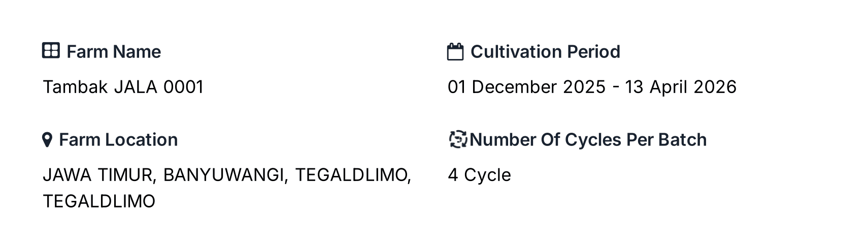
Task: Click the Farm Location map pin icon
Action: [x=47, y=140]
